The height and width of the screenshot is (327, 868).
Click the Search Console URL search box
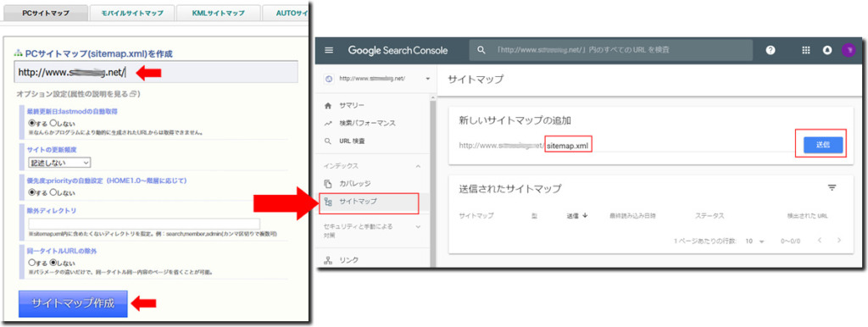click(611, 50)
